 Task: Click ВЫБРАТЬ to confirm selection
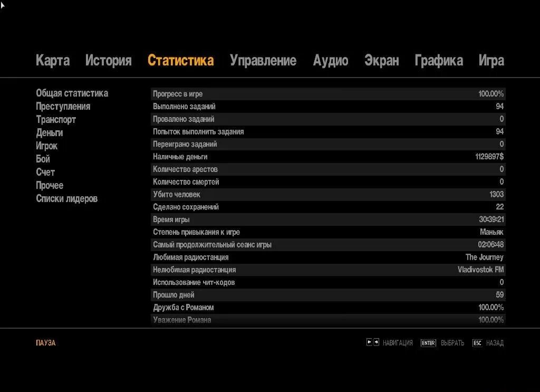click(x=452, y=343)
